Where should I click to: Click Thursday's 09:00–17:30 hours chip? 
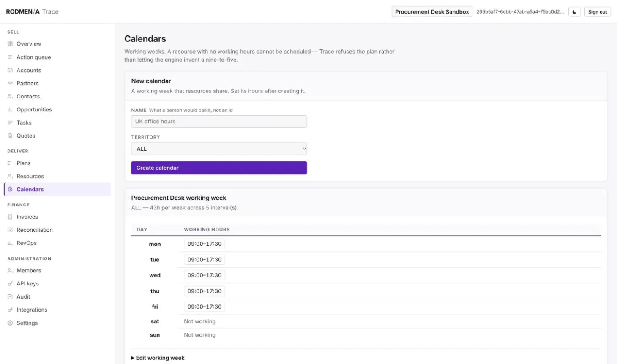pyautogui.click(x=205, y=291)
